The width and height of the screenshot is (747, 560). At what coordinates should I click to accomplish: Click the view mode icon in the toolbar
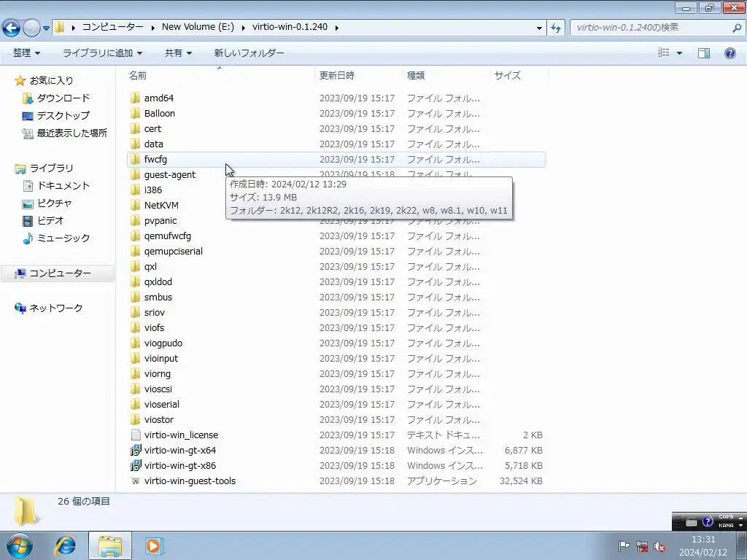664,52
